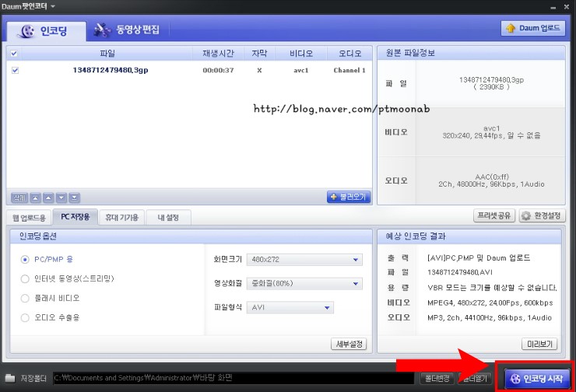Open the 영상화질 중화질(80%) dropdown

click(304, 283)
